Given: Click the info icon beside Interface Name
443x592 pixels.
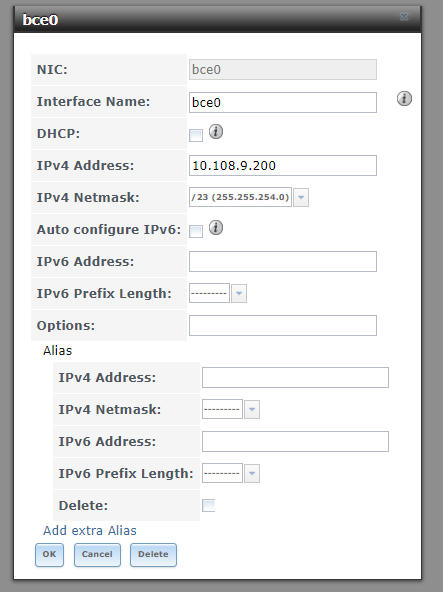Looking at the screenshot, I should tap(404, 99).
